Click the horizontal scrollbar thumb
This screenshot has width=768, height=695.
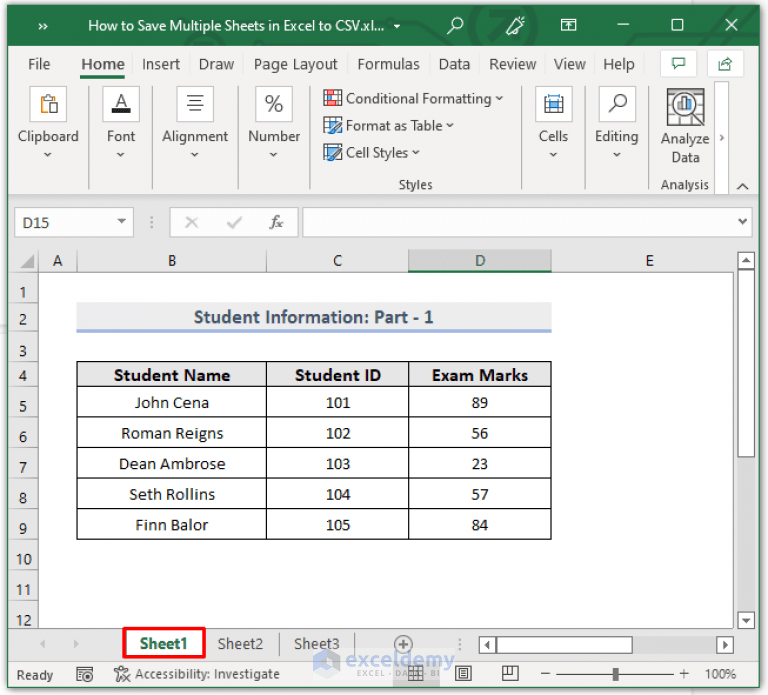[564, 645]
